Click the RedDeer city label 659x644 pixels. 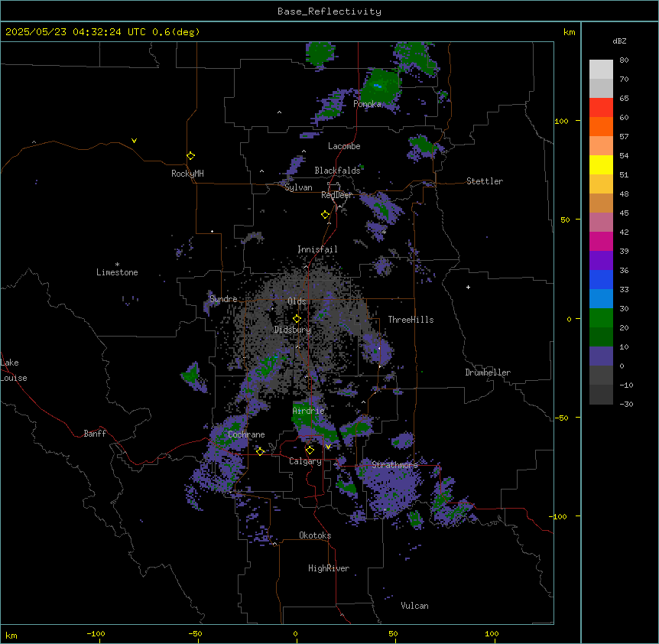[336, 195]
